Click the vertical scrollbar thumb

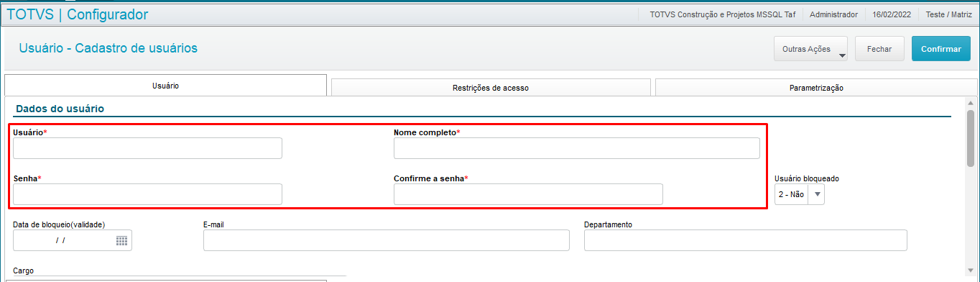(x=971, y=138)
